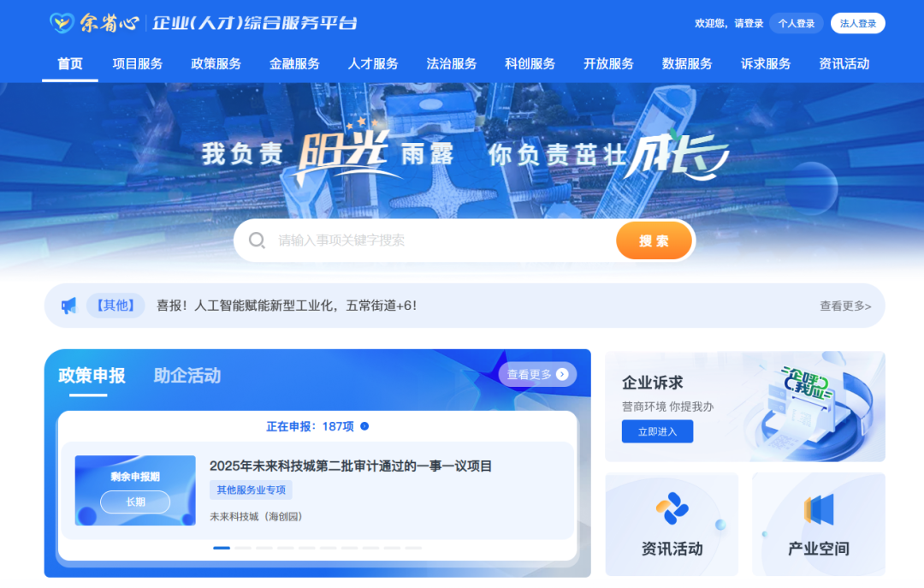Select the first active carousel indicator
924x588 pixels.
(222, 548)
